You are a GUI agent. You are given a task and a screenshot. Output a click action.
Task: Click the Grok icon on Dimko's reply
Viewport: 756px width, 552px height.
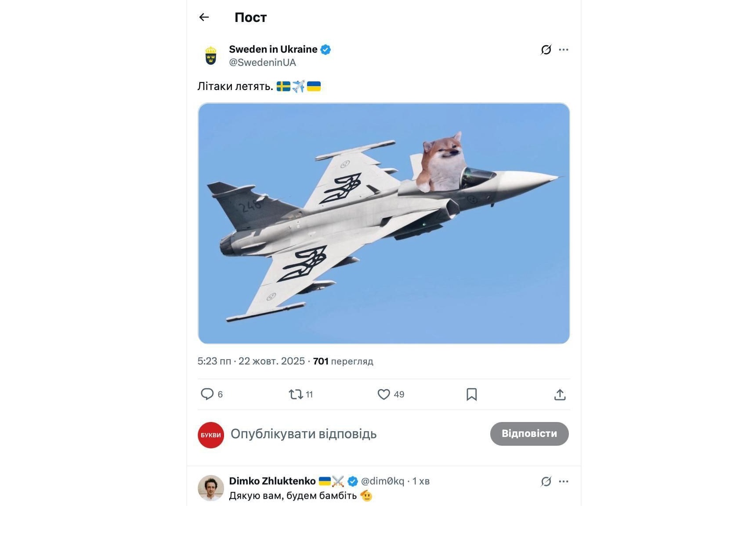(x=546, y=481)
